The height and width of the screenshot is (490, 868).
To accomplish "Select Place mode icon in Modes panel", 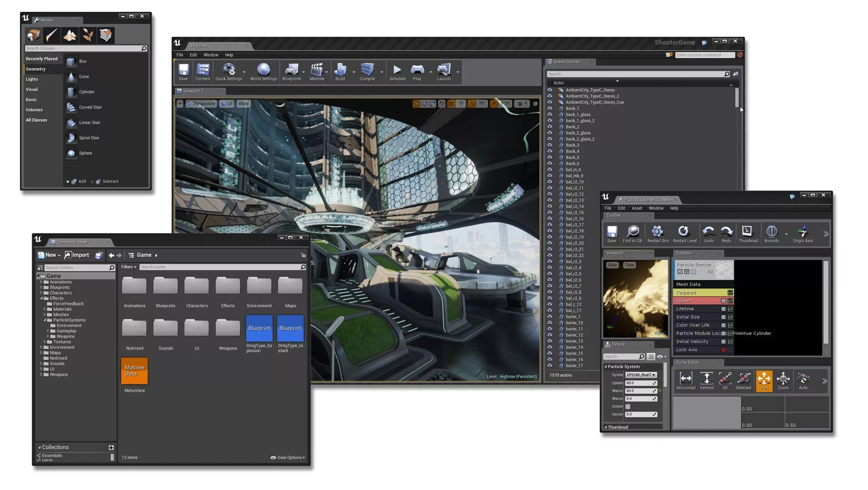I will (x=34, y=35).
